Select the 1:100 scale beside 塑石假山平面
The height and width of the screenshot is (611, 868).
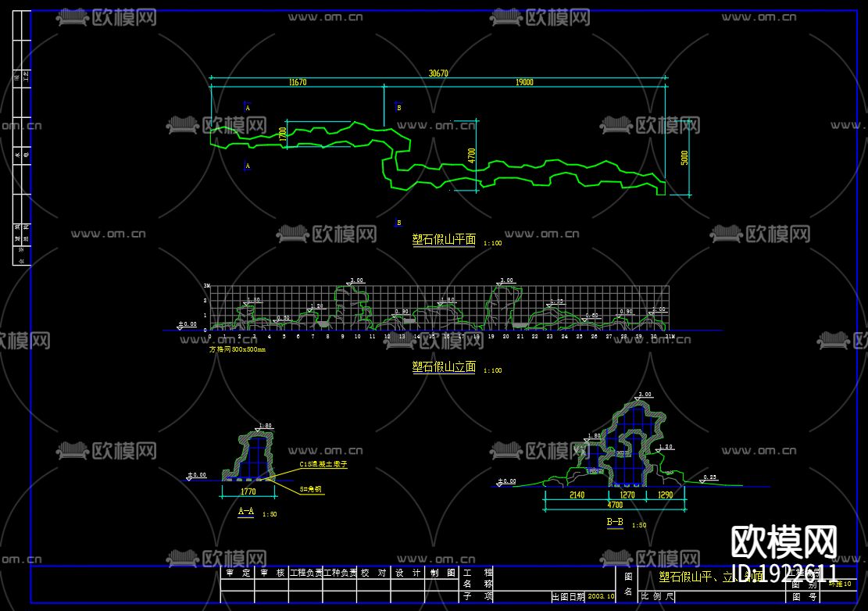pyautogui.click(x=493, y=244)
